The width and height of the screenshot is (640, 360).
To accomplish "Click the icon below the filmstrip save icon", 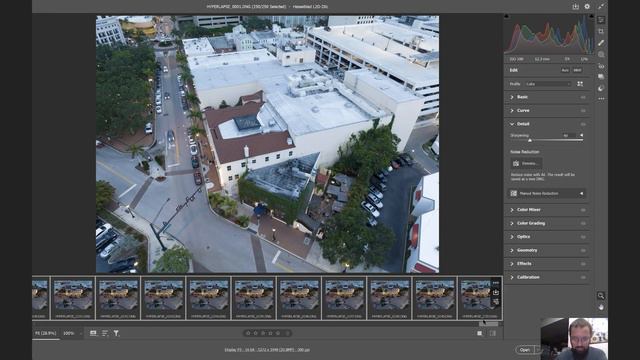I will [496, 302].
